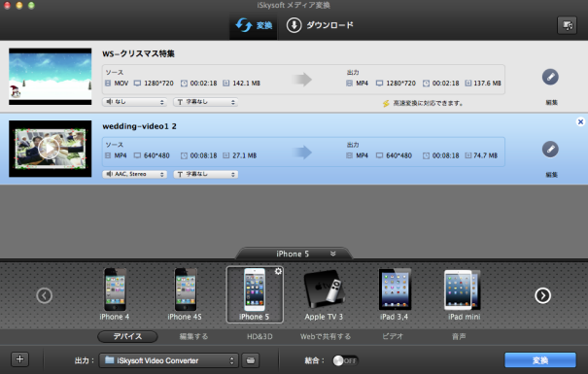
Task: Select the iPad mini preset
Action: pyautogui.click(x=464, y=294)
